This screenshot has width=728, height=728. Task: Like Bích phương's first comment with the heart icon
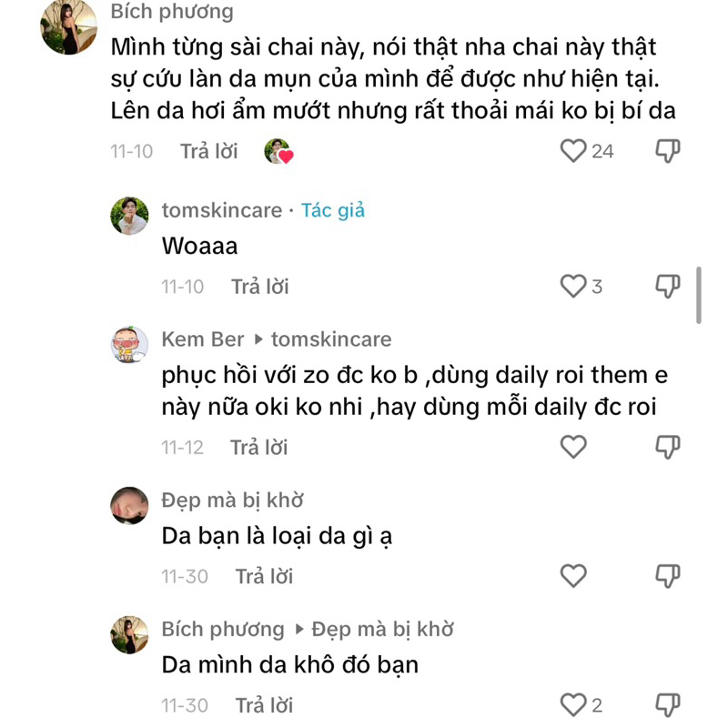point(571,150)
